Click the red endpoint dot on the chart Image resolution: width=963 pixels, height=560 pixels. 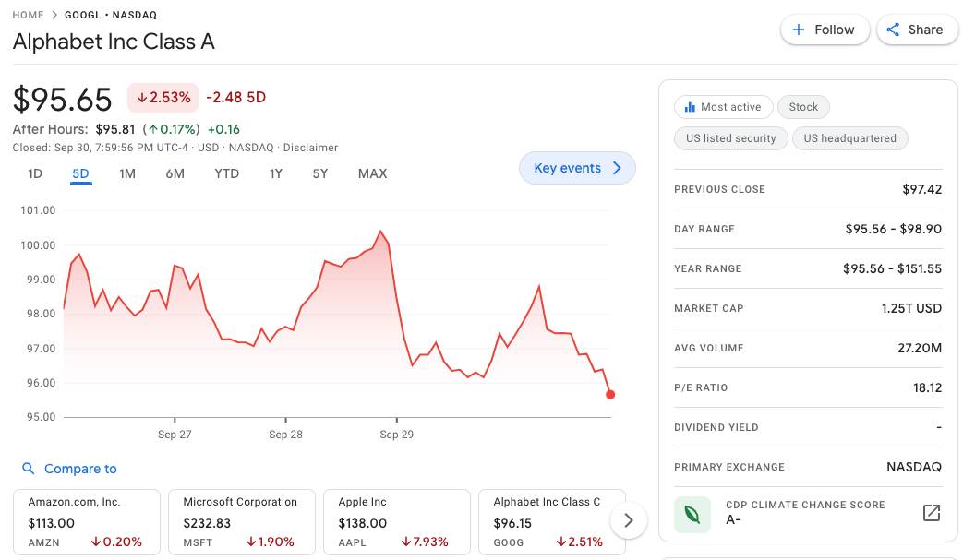point(610,395)
